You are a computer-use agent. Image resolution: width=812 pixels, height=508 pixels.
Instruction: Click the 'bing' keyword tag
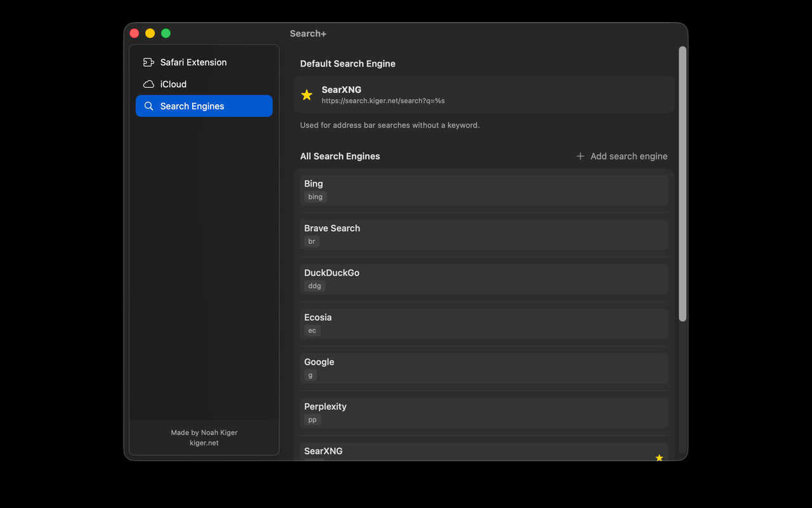(x=315, y=197)
